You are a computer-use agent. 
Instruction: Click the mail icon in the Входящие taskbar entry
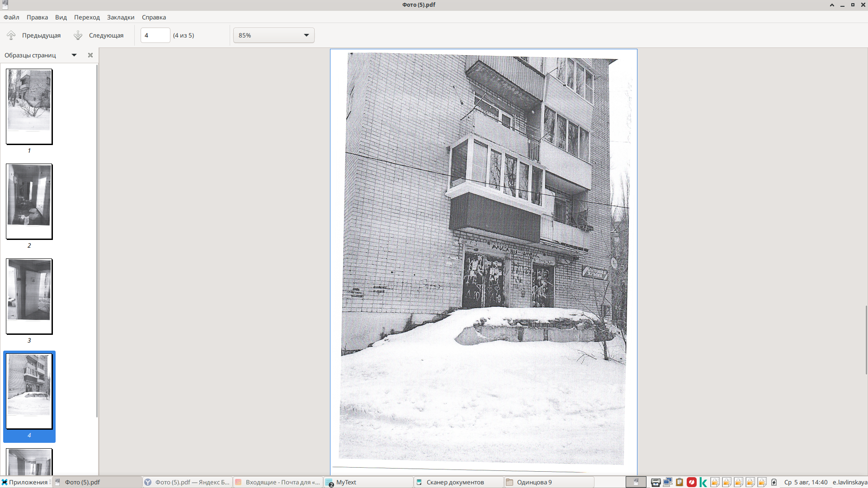[x=238, y=482]
